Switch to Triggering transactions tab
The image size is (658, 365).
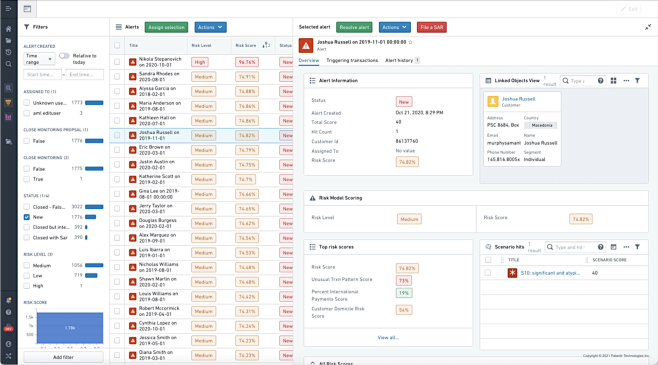[352, 60]
